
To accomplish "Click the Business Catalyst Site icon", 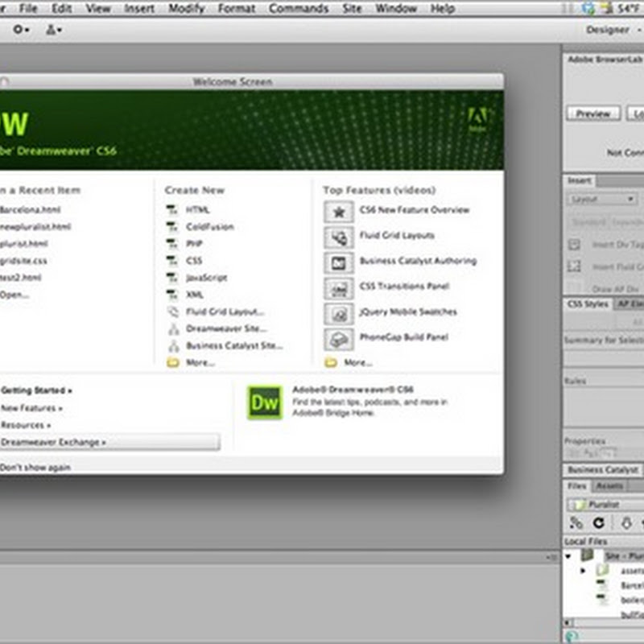I will tap(174, 346).
